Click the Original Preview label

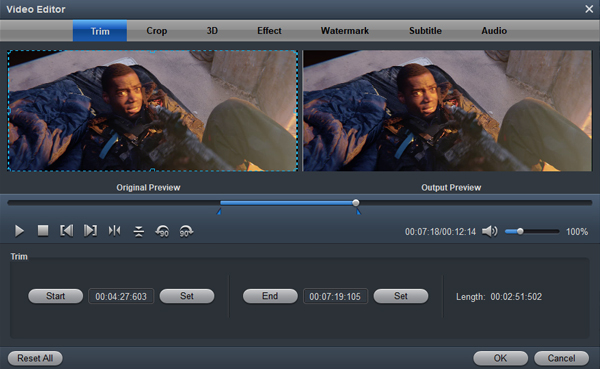coord(148,188)
